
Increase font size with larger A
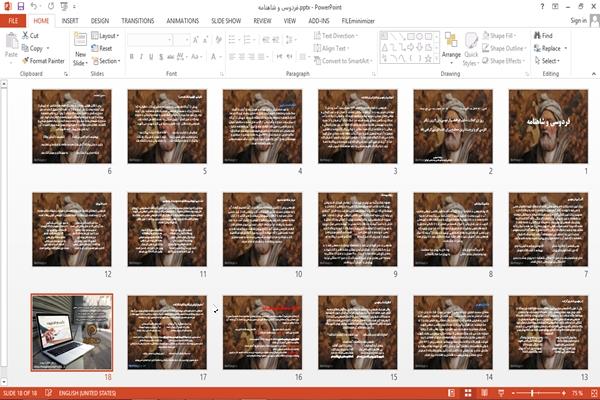coord(196,40)
